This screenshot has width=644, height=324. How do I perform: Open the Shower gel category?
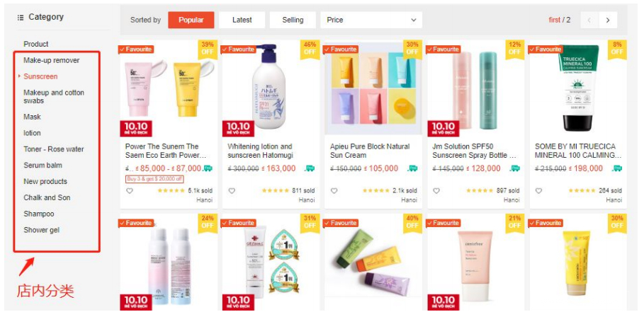pos(42,230)
